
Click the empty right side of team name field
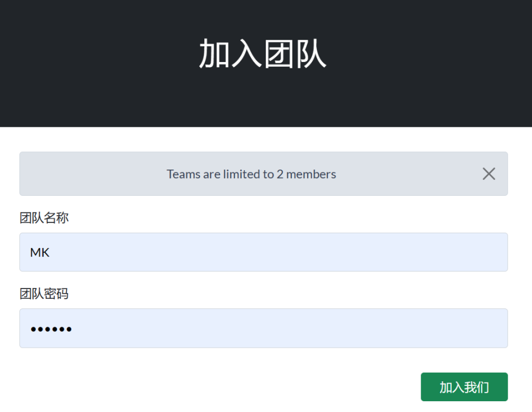point(398,252)
